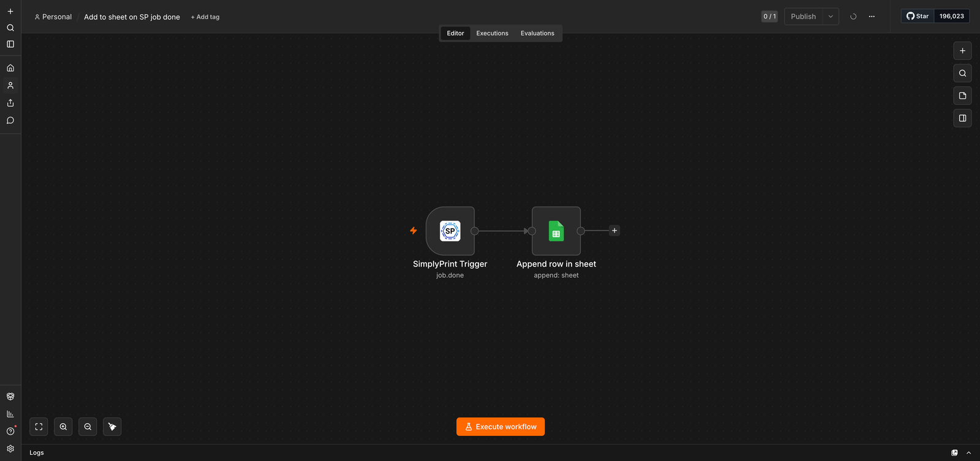Add a node with the canvas plus button

point(962,51)
